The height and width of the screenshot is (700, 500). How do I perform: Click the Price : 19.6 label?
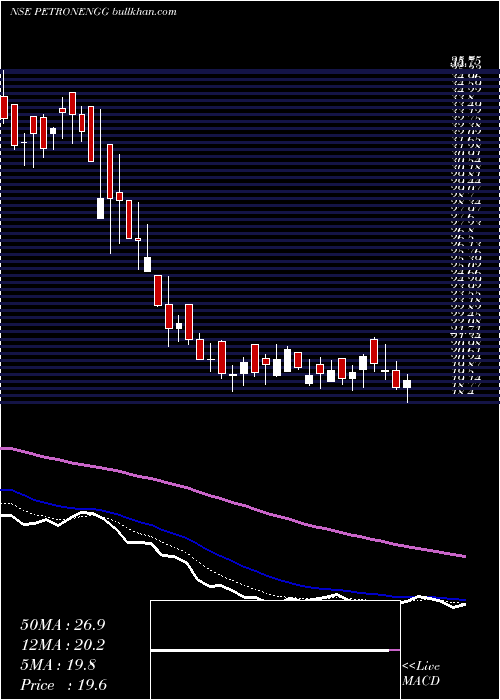pos(63,685)
